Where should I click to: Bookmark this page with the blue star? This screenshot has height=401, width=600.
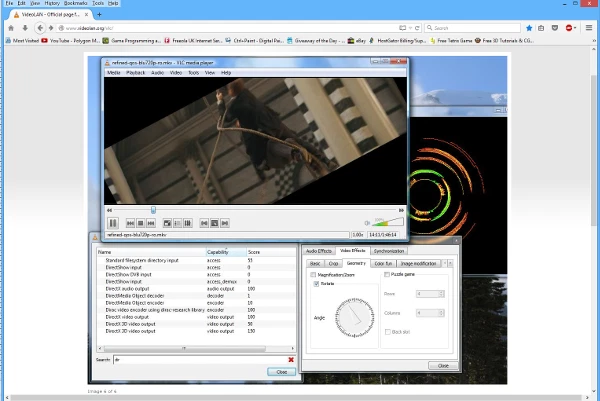[x=529, y=28]
